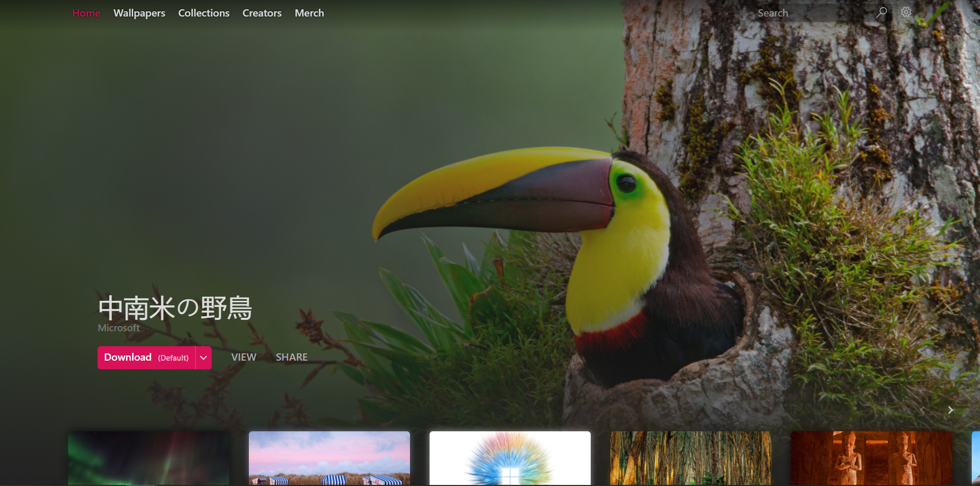Pick the Egyptian statues wallpaper thumbnail
This screenshot has height=486, width=980.
point(871,458)
